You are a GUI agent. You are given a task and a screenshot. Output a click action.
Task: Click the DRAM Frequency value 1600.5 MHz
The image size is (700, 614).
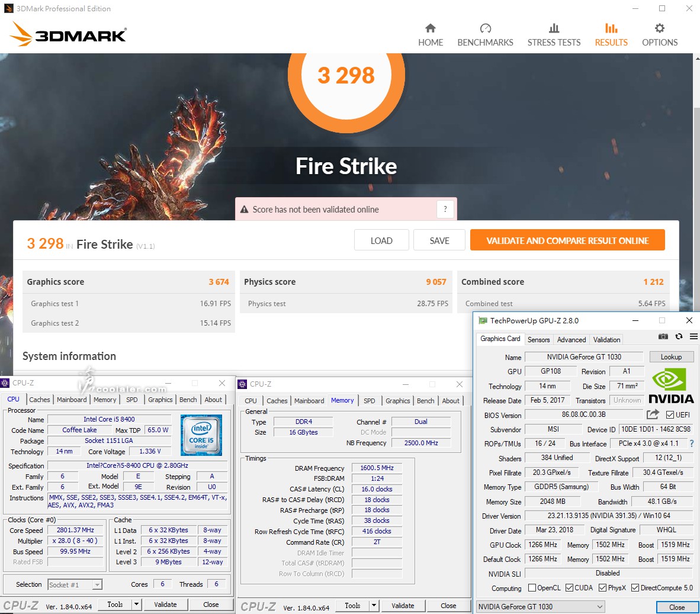[x=377, y=468]
